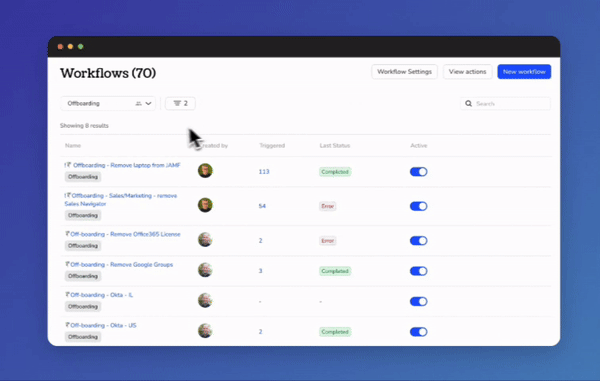Open Offboarding - Sales/Marketing remove Sales Navigator
600x381 pixels.
click(121, 200)
